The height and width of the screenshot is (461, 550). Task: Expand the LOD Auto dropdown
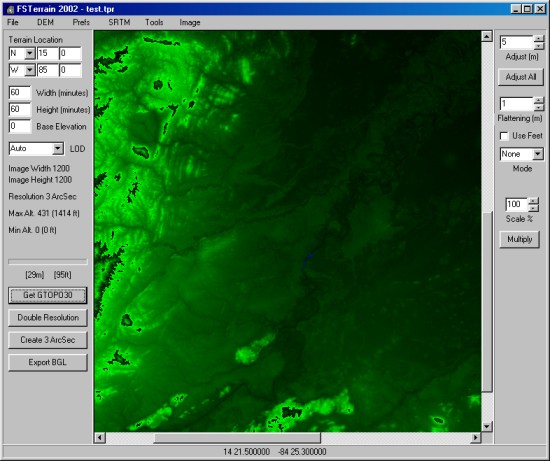[58, 149]
